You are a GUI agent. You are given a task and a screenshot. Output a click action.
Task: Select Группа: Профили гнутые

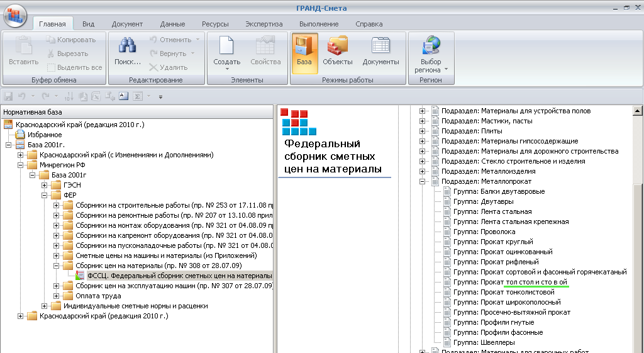(x=494, y=322)
